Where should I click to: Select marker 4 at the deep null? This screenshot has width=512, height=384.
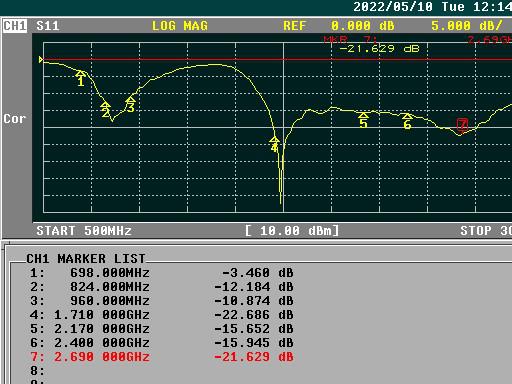[x=274, y=140]
